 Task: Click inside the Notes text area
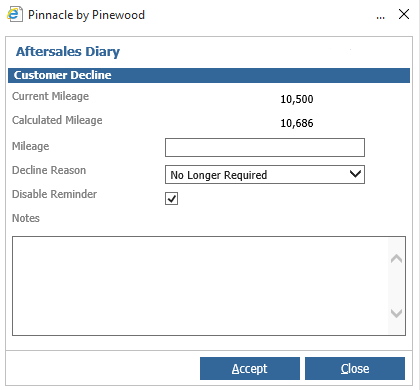click(200, 286)
